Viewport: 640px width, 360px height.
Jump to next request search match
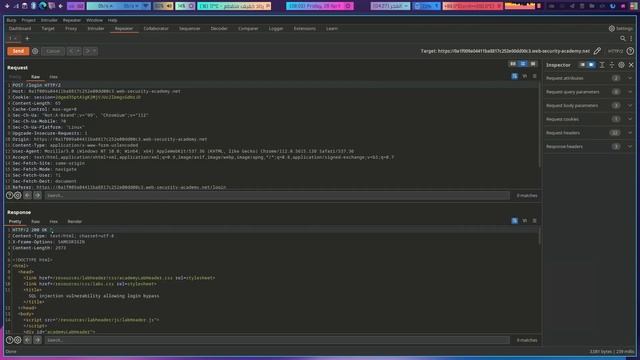(x=37, y=196)
